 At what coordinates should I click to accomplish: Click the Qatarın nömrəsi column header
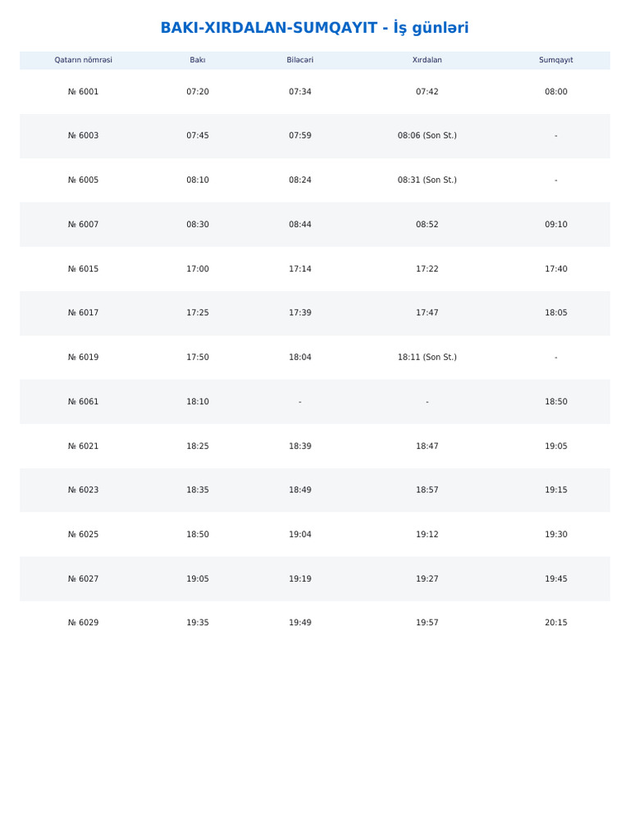83,60
